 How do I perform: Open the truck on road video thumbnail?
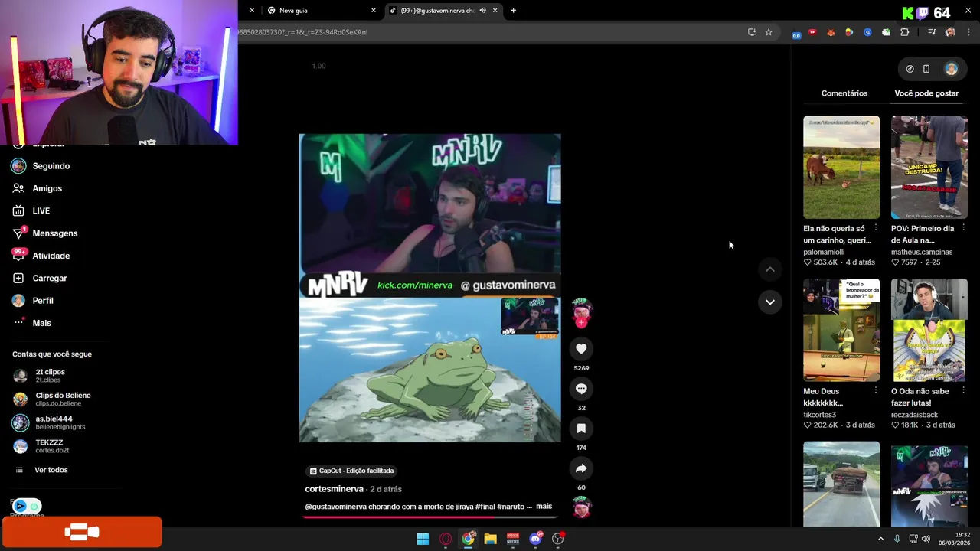(x=841, y=484)
